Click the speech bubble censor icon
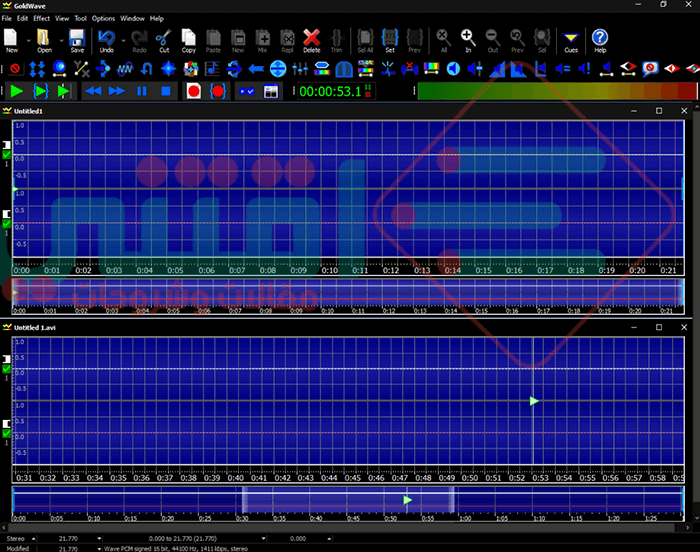 [650, 69]
